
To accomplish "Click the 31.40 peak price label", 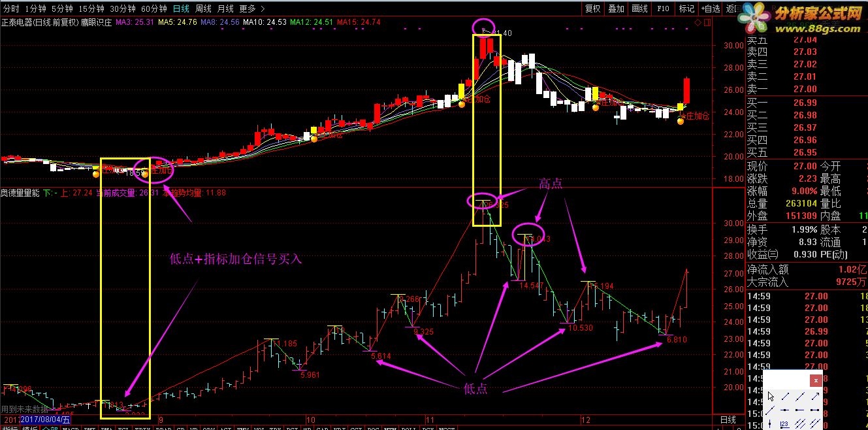I will click(x=501, y=33).
